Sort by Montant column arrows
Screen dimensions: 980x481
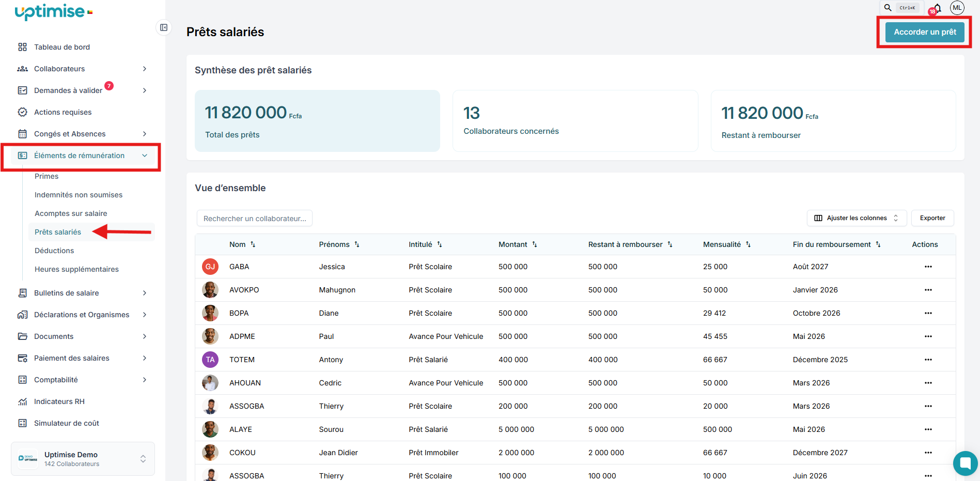(535, 244)
